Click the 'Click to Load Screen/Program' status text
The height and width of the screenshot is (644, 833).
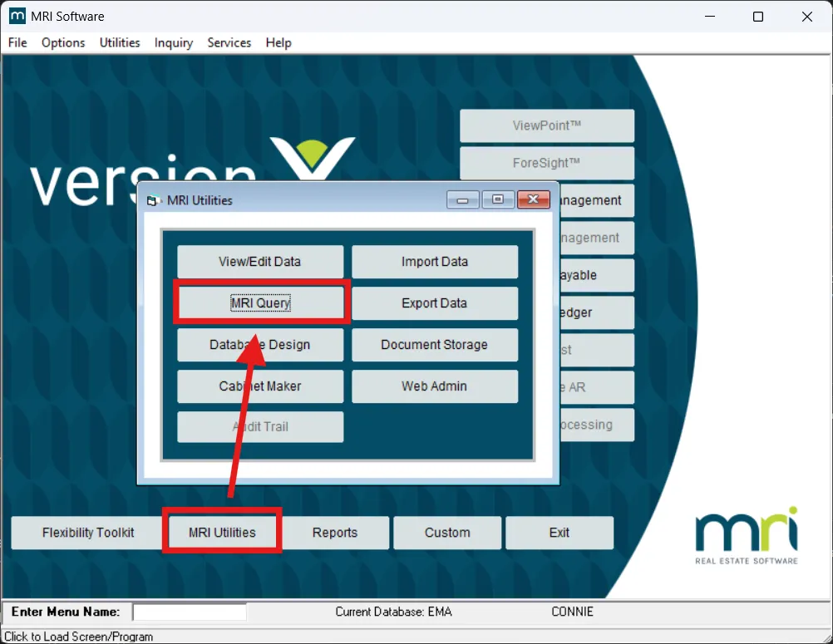pos(79,636)
